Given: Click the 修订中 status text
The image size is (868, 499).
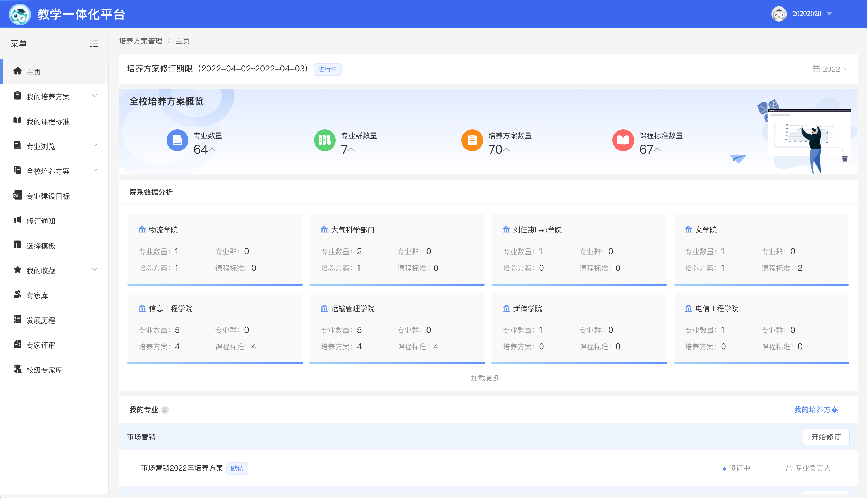Looking at the screenshot, I should [739, 468].
